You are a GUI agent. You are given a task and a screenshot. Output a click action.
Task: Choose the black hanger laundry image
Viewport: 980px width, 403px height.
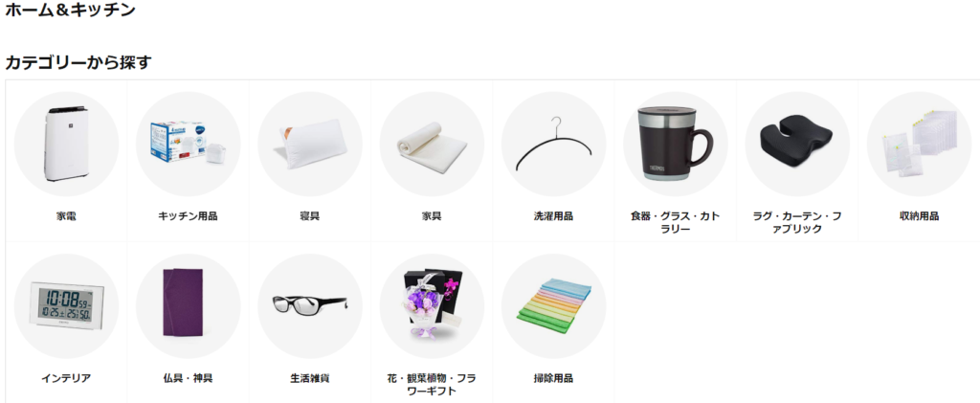coord(554,144)
